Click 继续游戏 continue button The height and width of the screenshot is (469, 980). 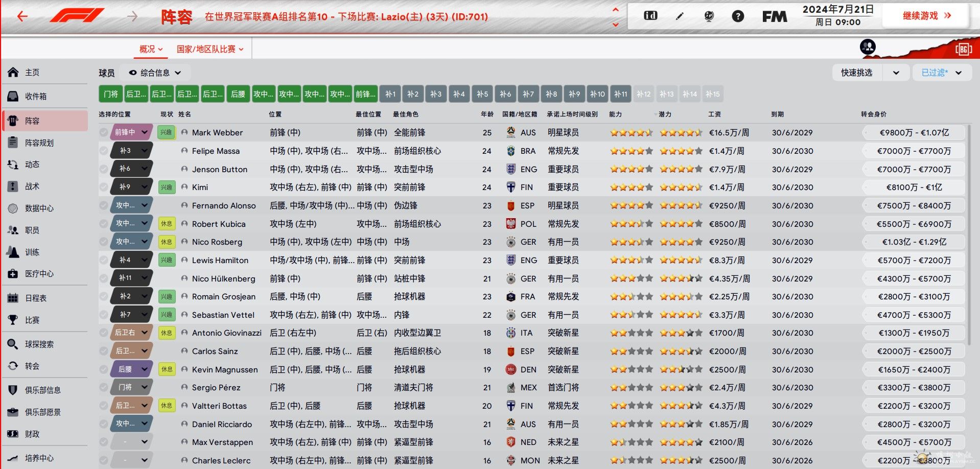coord(926,16)
